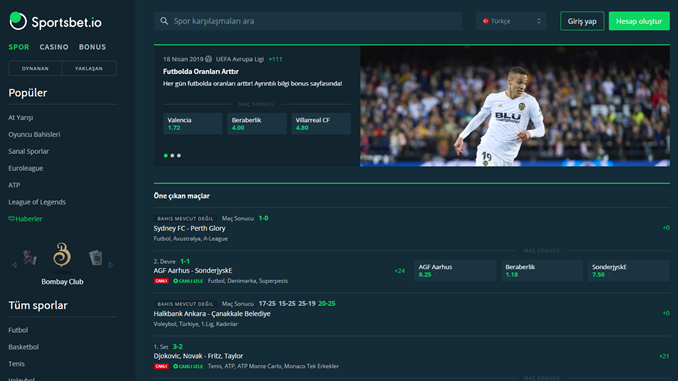Switch to the CASINO tab
Viewport: 678px width, 381px height.
54,47
